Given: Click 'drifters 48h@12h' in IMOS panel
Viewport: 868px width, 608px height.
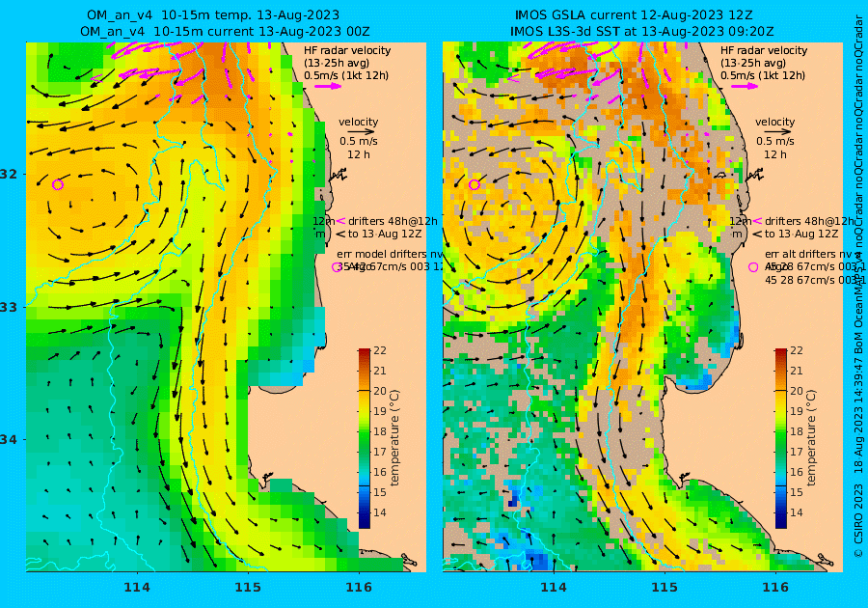Looking at the screenshot, I should pyautogui.click(x=809, y=221).
